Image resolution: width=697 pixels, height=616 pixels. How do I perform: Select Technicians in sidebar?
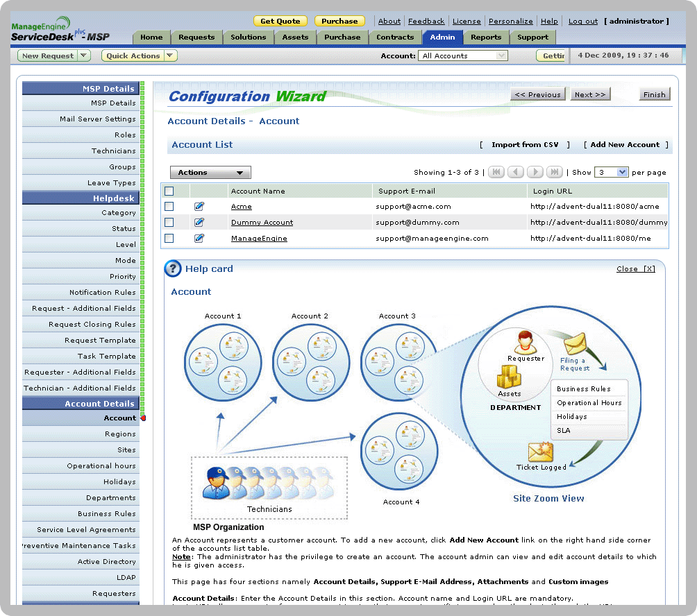point(81,151)
